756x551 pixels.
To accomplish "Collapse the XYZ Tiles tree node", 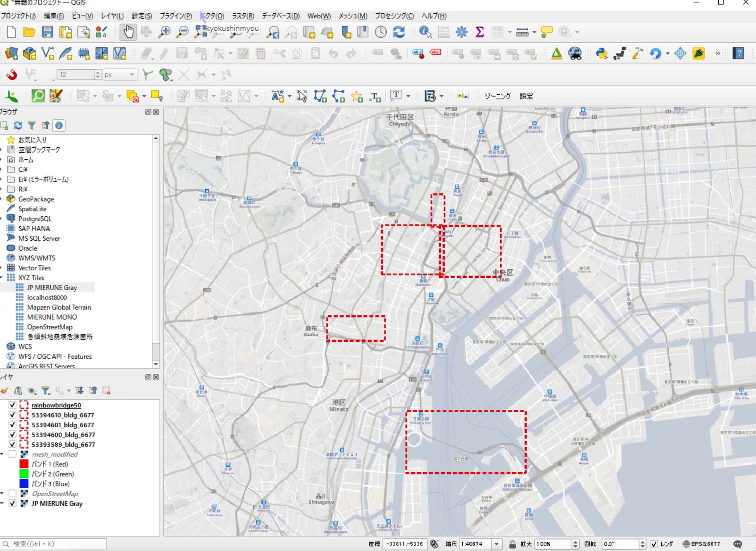I will tap(2, 278).
